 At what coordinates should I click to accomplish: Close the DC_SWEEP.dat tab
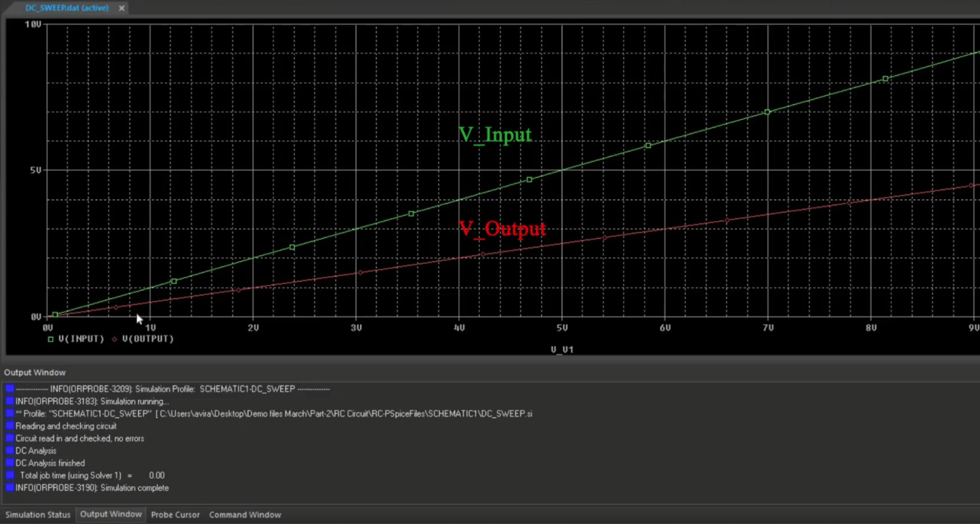click(122, 8)
